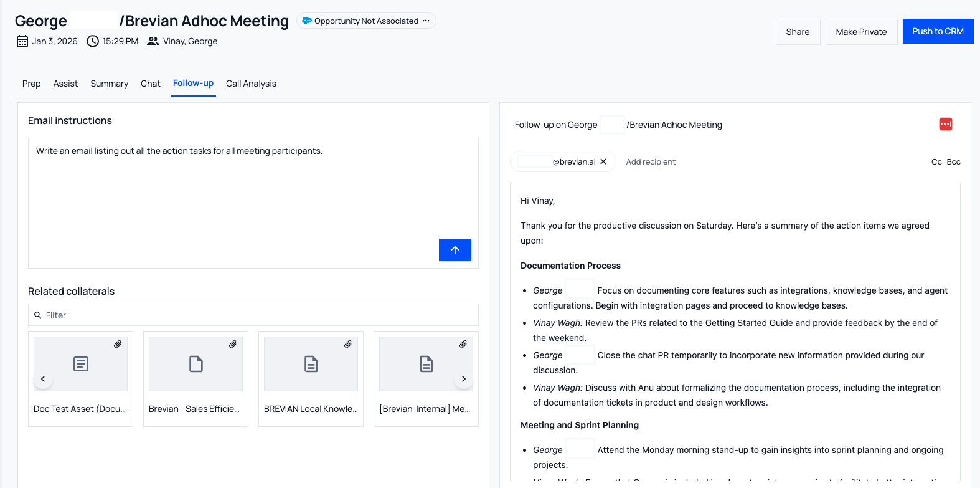Viewport: 980px width, 488px height.
Task: Click the Documentation Process heading
Action: 570,266
